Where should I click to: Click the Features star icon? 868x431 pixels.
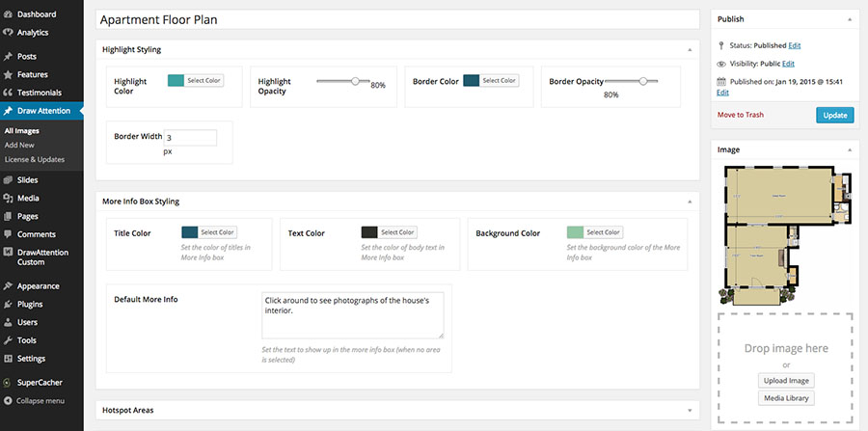pos(9,74)
